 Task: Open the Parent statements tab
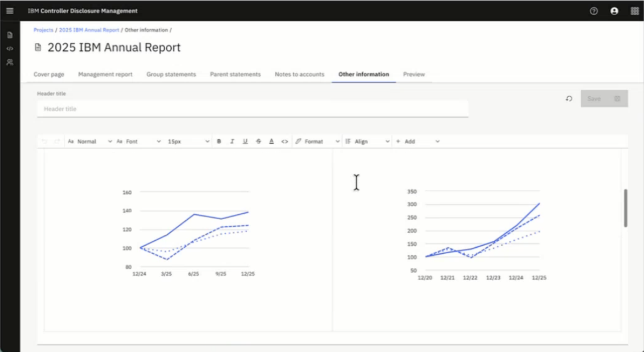235,74
